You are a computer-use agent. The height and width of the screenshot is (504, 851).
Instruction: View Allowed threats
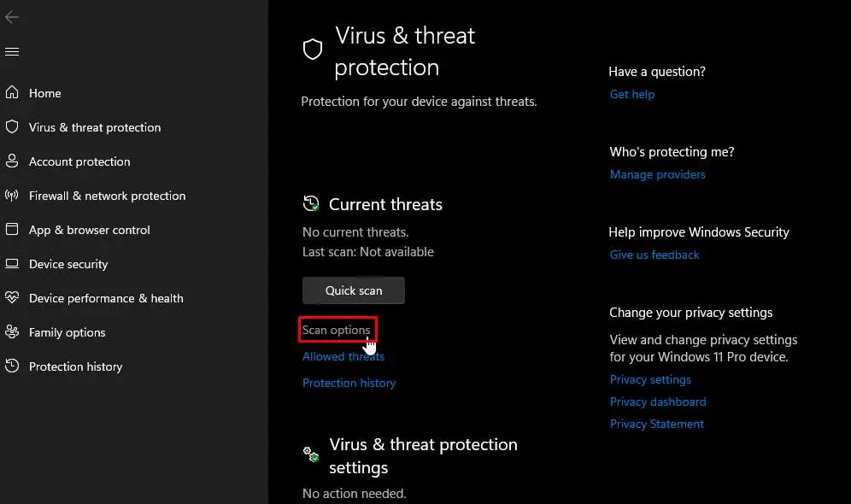(343, 356)
